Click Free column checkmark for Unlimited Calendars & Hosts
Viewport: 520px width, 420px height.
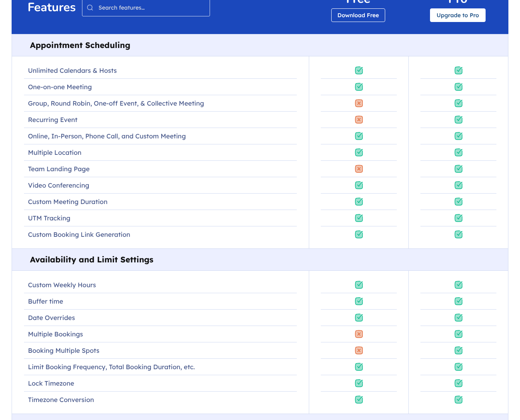359,70
